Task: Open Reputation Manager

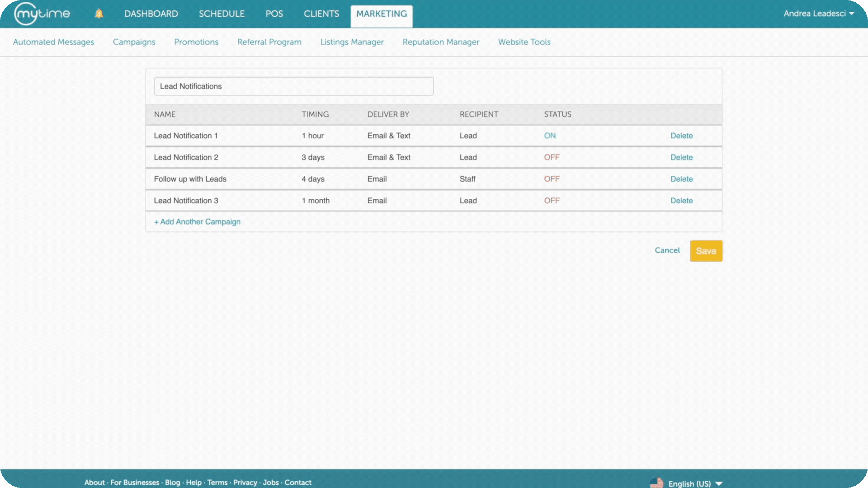Action: point(441,42)
